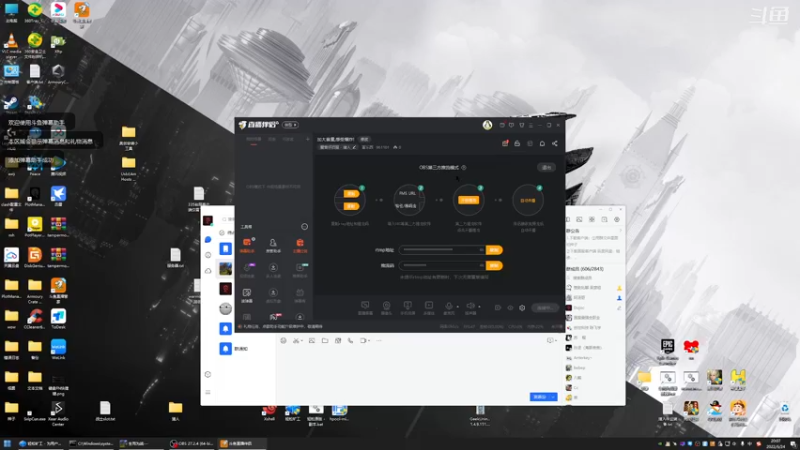Open Epic Games Launcher desktop icon
The height and width of the screenshot is (450, 800).
[667, 349]
